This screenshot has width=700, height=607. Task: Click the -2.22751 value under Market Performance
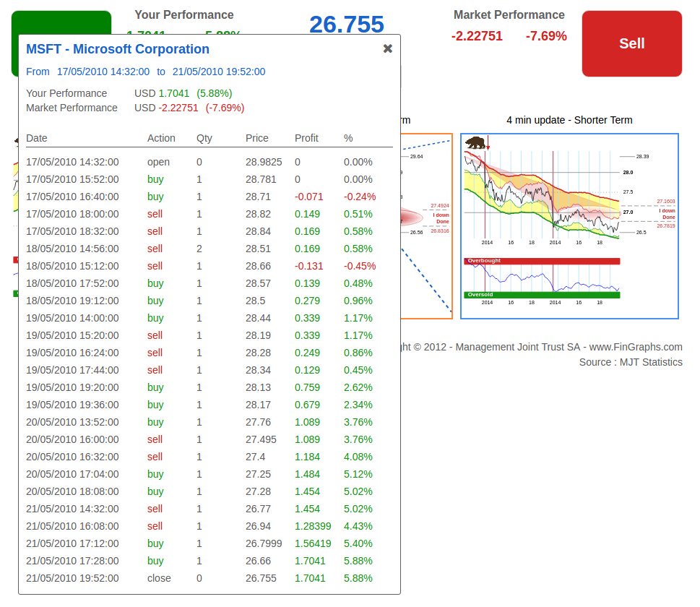[477, 35]
